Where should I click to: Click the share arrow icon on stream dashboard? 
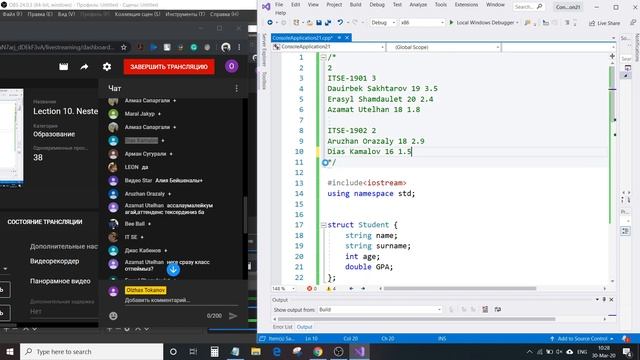pos(84,67)
